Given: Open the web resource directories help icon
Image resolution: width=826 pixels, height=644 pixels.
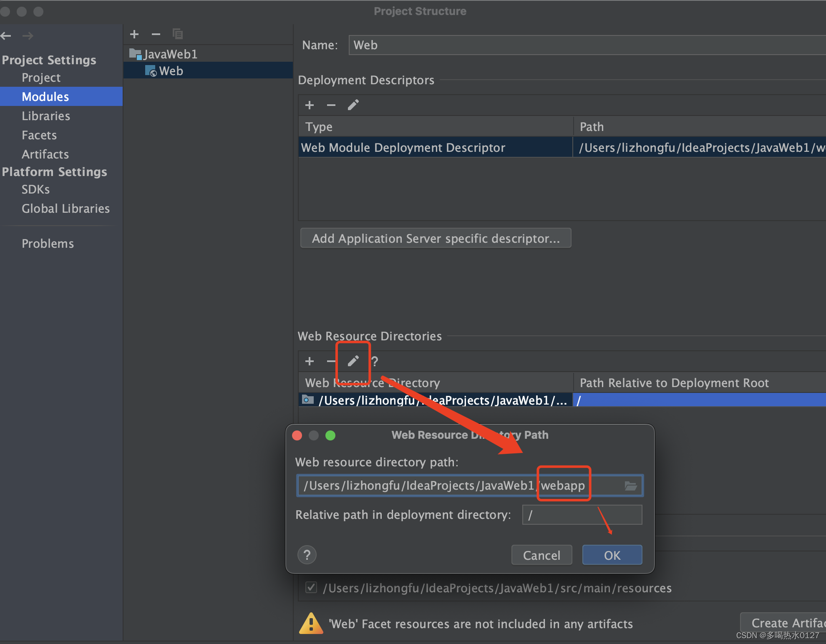Looking at the screenshot, I should (375, 361).
